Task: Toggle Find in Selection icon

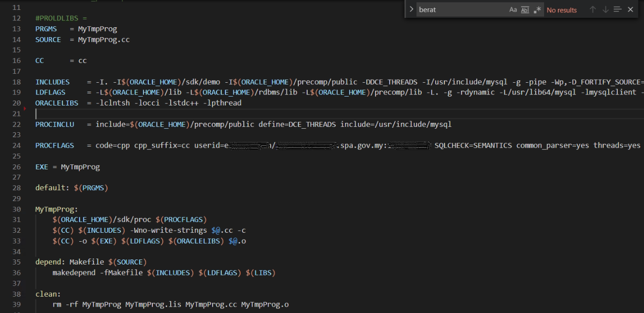Action: point(617,9)
